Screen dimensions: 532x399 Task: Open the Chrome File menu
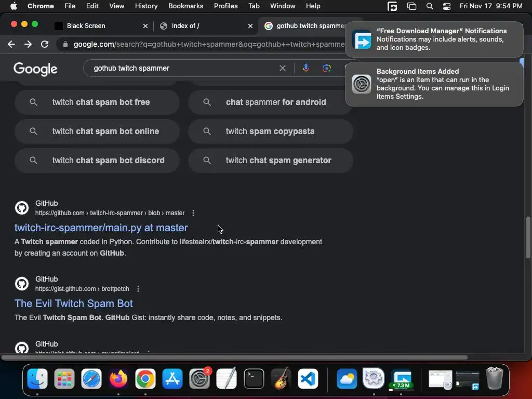click(x=70, y=6)
